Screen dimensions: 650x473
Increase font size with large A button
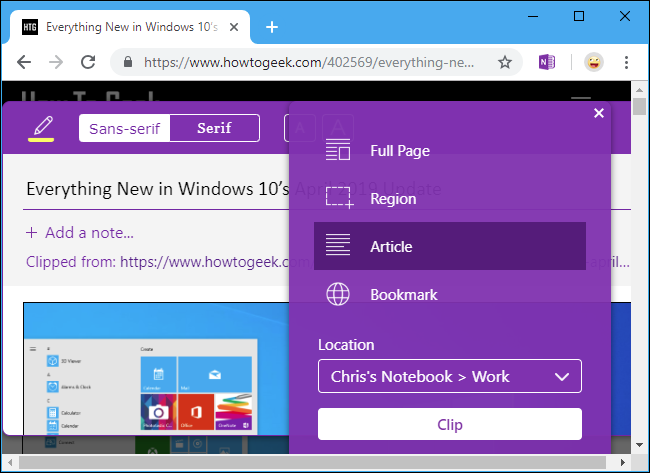tap(338, 128)
